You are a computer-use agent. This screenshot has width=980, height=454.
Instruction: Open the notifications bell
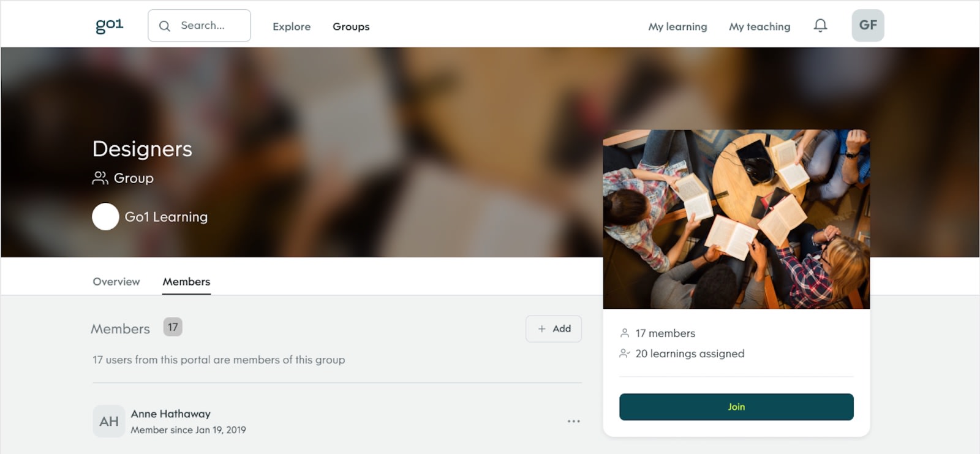click(x=820, y=25)
